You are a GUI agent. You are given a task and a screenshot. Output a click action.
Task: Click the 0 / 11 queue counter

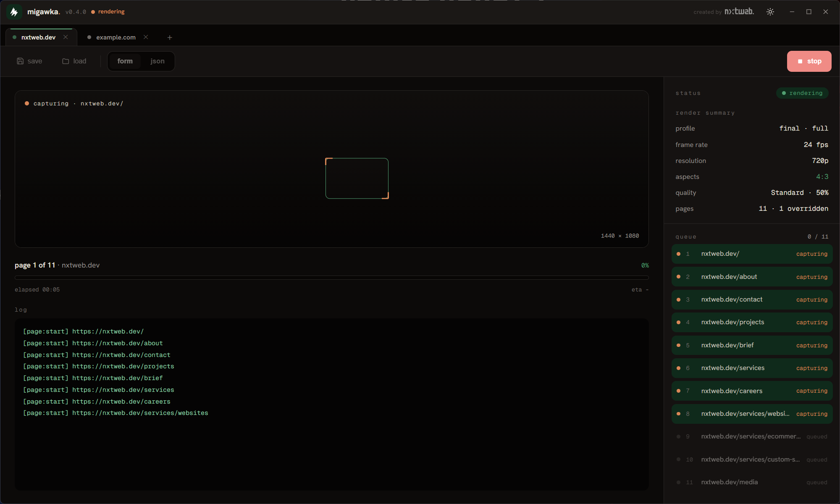pyautogui.click(x=818, y=237)
